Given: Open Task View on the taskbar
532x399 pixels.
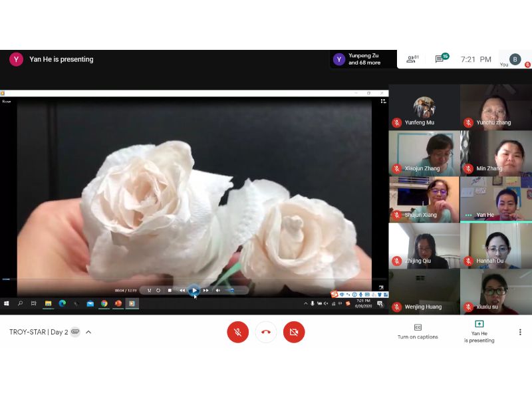Looking at the screenshot, I should click(34, 303).
